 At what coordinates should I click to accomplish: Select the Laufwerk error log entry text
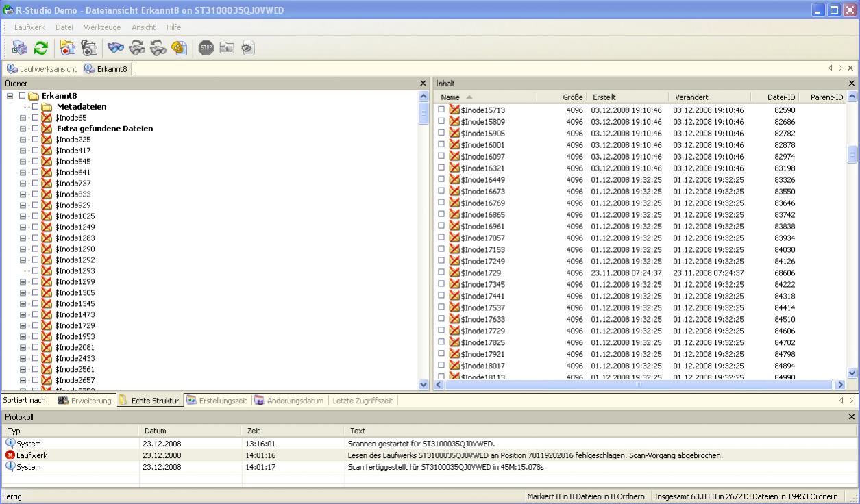[535, 455]
